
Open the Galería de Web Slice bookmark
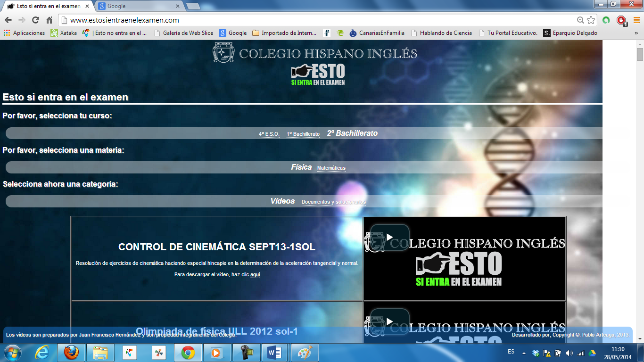tap(184, 33)
